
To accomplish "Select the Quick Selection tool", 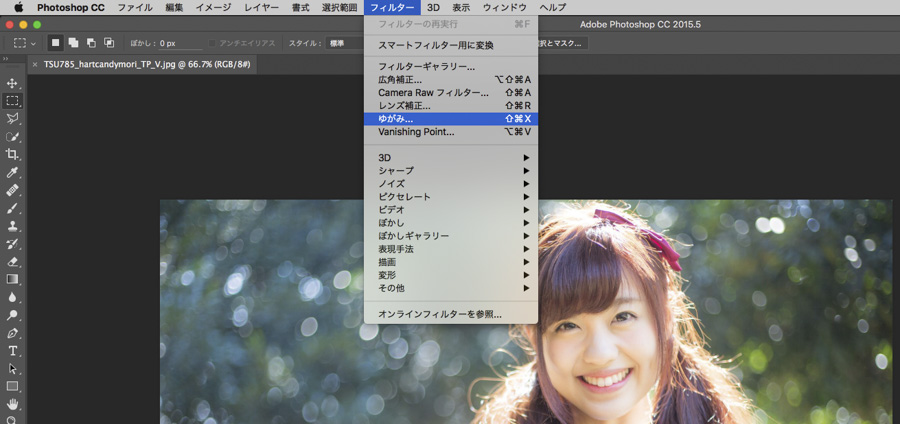I will 12,137.
